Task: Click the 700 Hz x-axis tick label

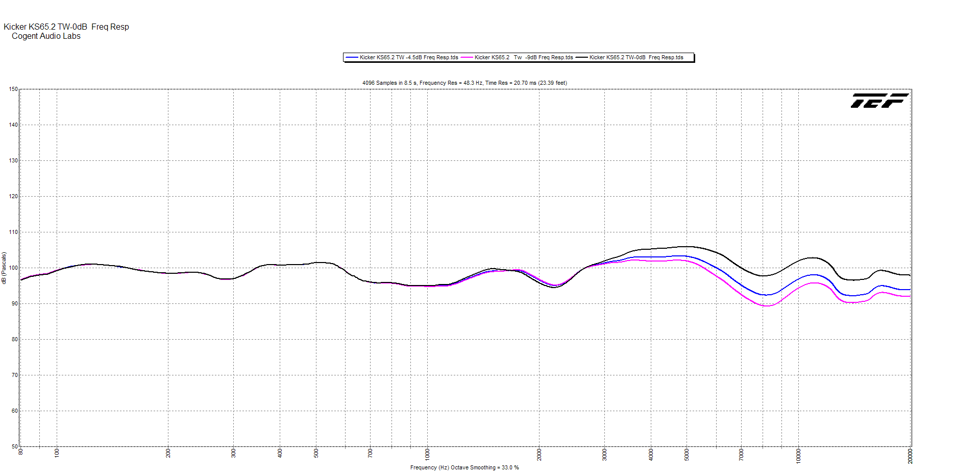Action: coord(370,453)
